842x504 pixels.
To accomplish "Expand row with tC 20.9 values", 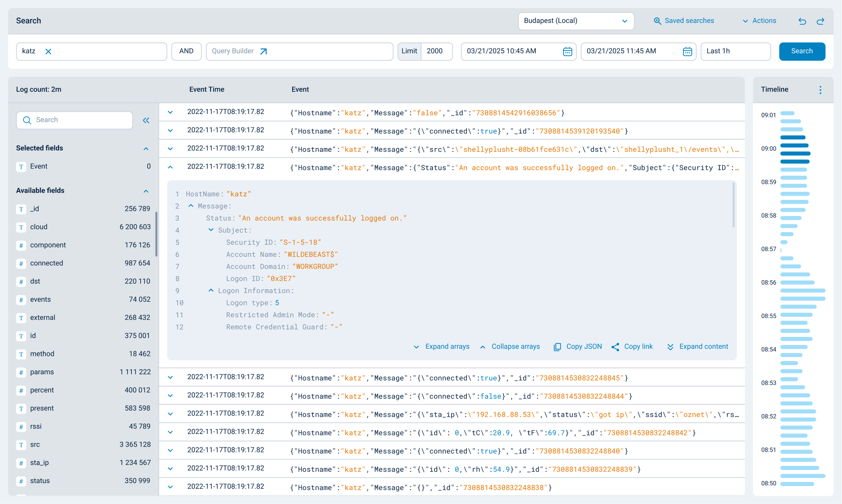I will point(170,432).
